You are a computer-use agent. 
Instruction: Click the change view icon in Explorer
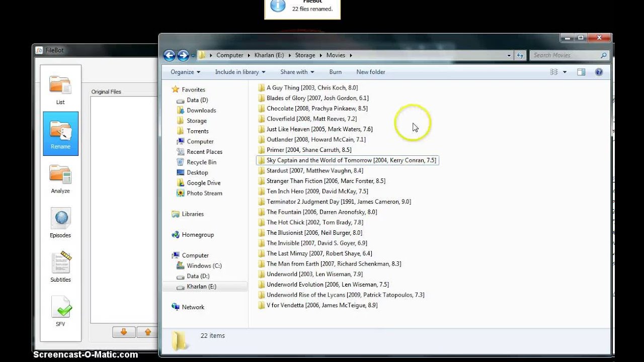click(554, 72)
